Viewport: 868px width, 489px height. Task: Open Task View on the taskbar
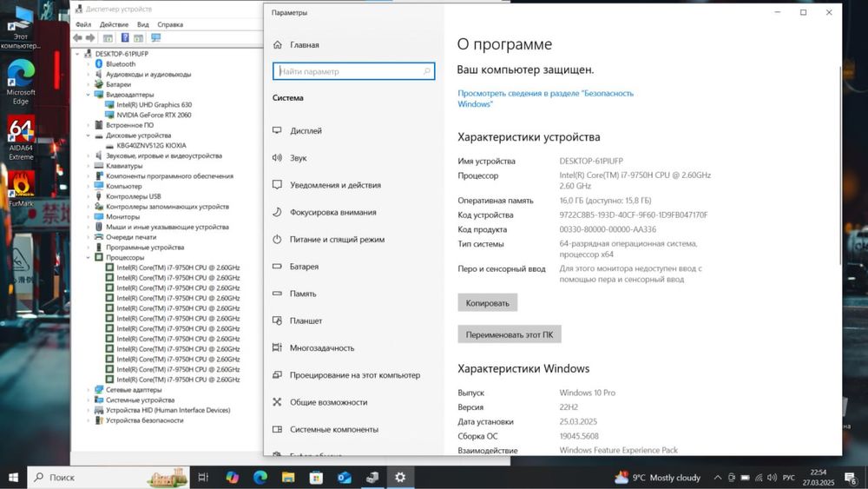(203, 478)
